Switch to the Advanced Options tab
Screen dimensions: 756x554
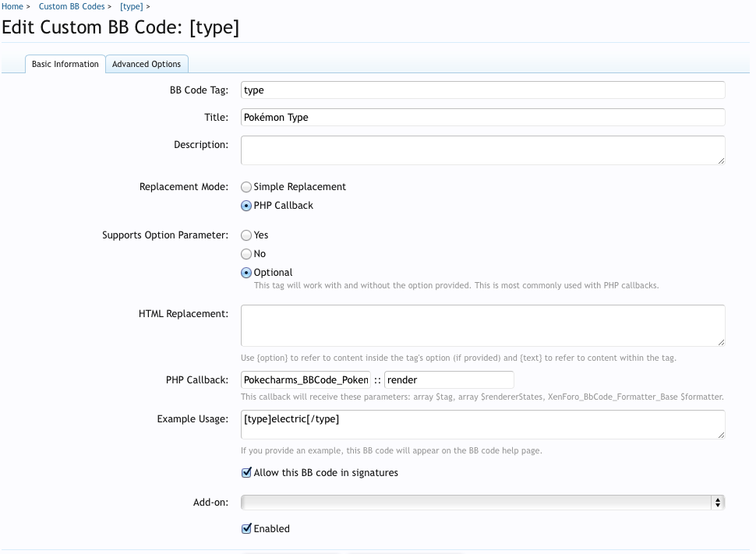click(x=147, y=64)
